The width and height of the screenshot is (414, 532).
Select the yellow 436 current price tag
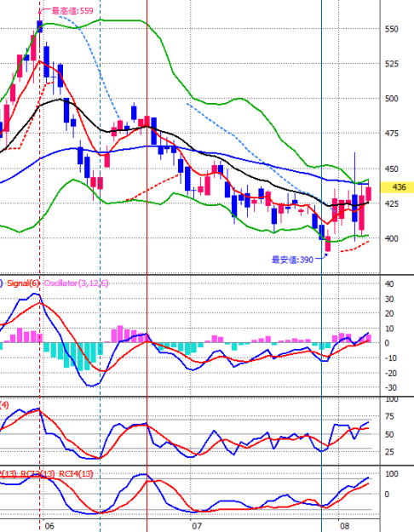coord(397,187)
